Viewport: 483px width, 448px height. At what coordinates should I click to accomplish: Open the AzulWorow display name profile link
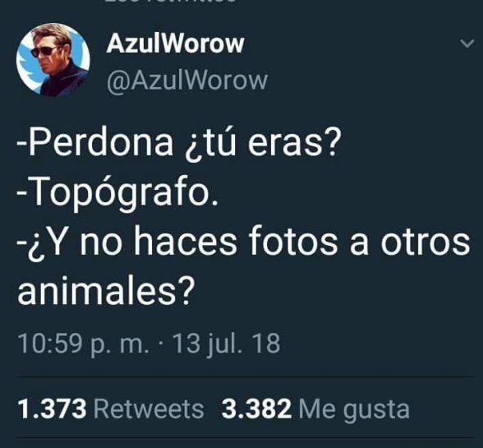(175, 44)
